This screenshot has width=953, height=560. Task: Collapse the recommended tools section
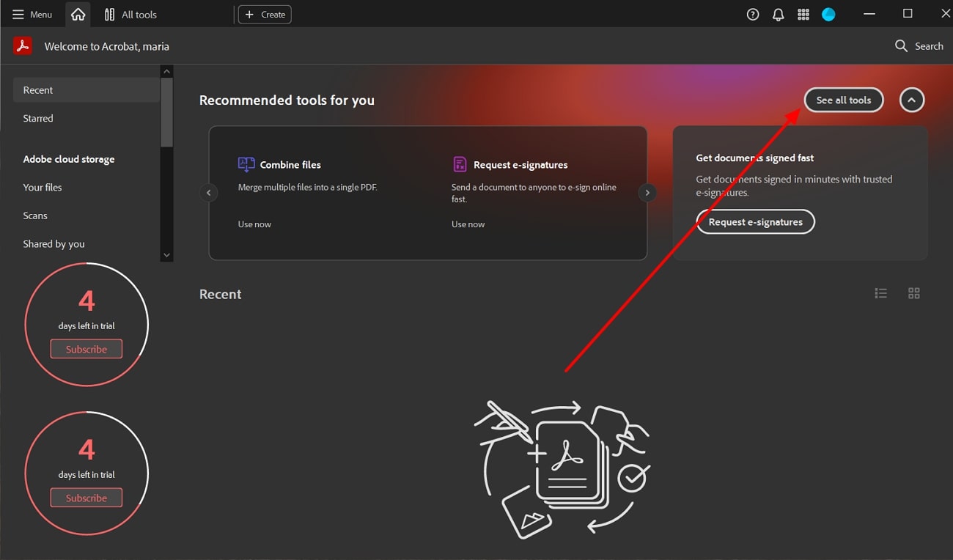912,100
